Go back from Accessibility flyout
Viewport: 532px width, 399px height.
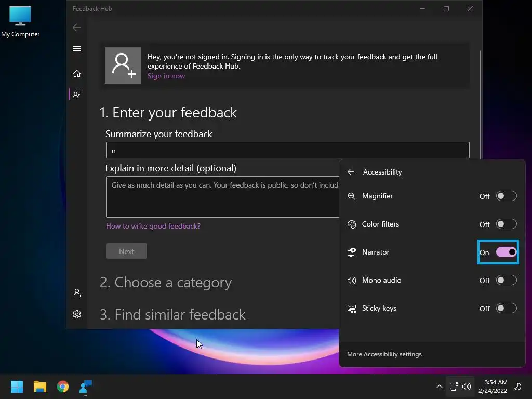click(x=351, y=172)
